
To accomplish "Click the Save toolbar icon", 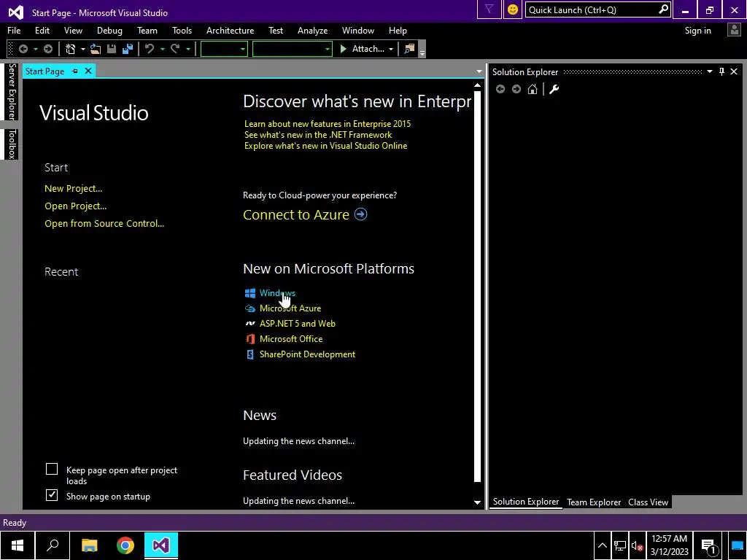I will click(112, 49).
